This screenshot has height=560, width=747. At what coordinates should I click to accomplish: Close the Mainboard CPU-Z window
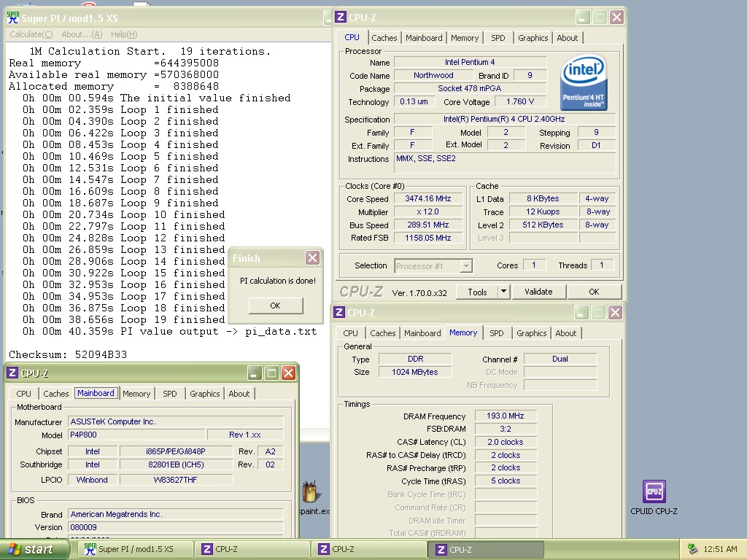click(288, 373)
